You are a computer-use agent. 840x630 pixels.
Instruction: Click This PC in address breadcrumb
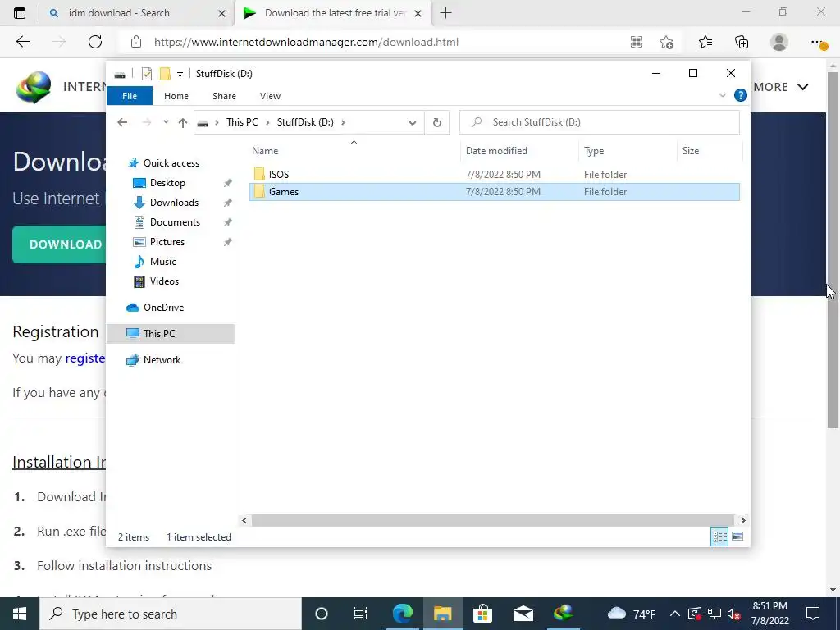[x=242, y=122]
